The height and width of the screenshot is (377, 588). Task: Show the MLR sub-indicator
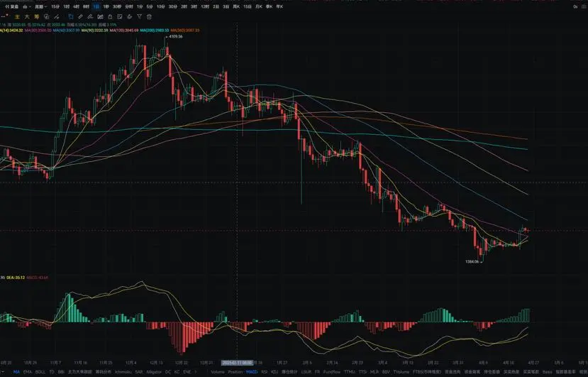[375, 372]
